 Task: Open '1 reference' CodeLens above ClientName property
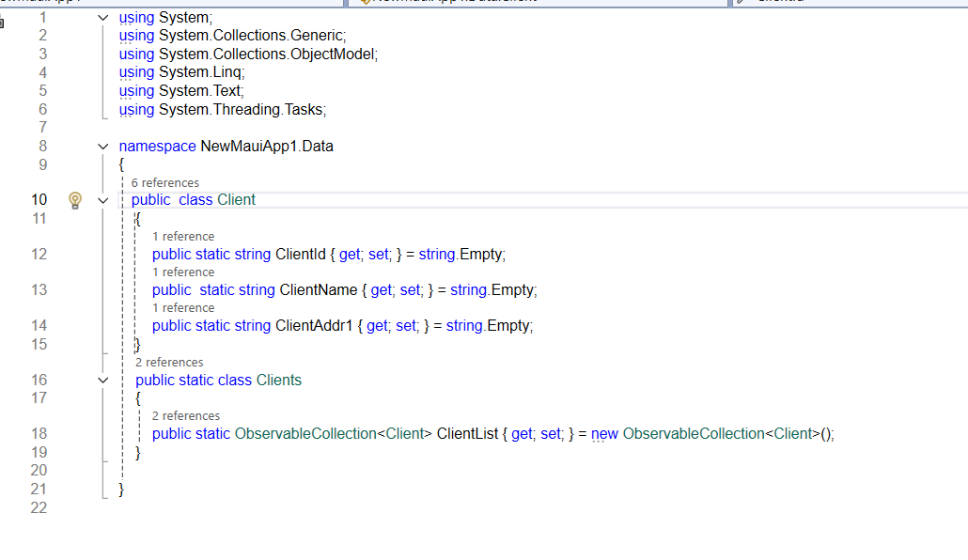point(183,272)
